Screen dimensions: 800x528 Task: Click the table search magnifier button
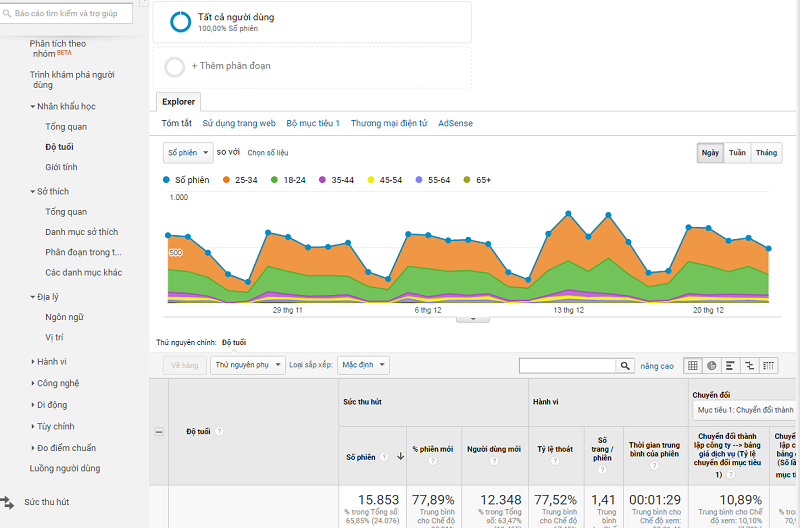click(x=626, y=366)
